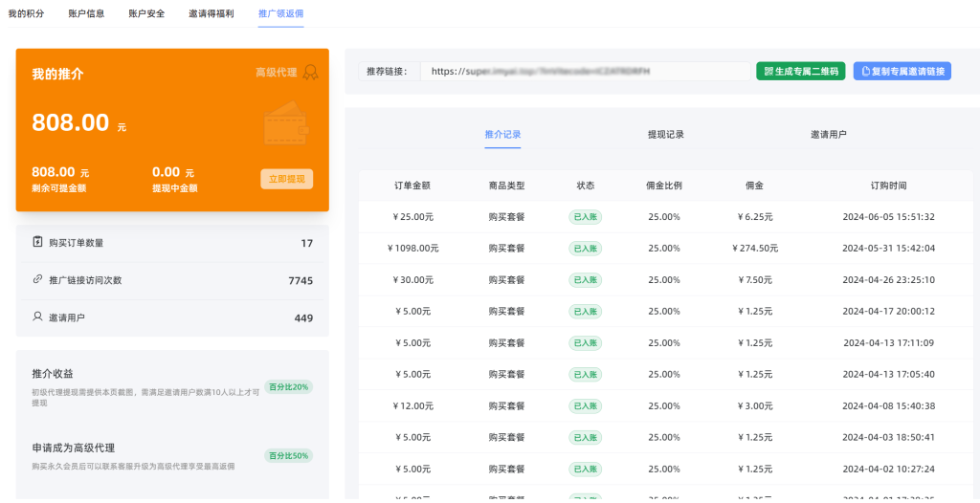The height and width of the screenshot is (503, 980).
Task: Click date 2024-05-31 15:42:04
Action: [889, 248]
